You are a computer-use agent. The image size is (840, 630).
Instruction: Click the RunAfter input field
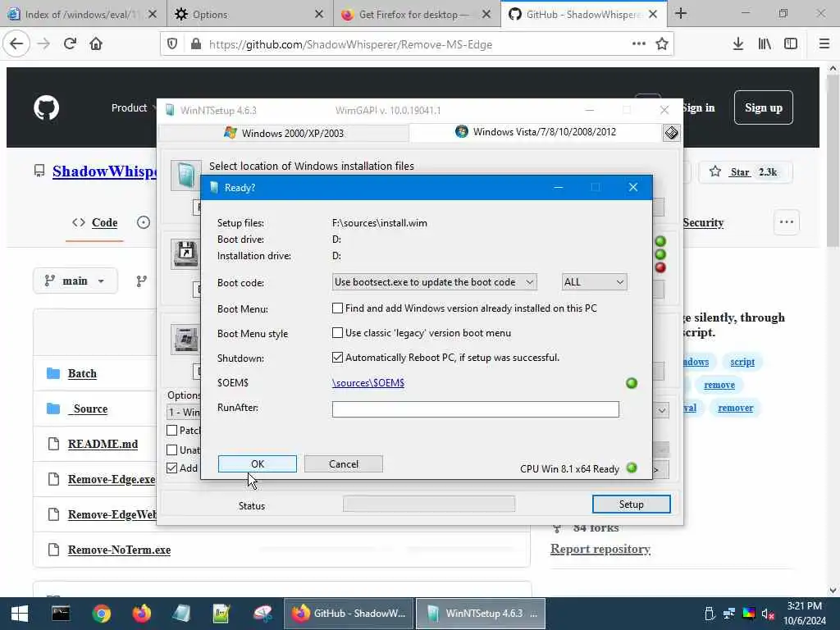pyautogui.click(x=475, y=409)
